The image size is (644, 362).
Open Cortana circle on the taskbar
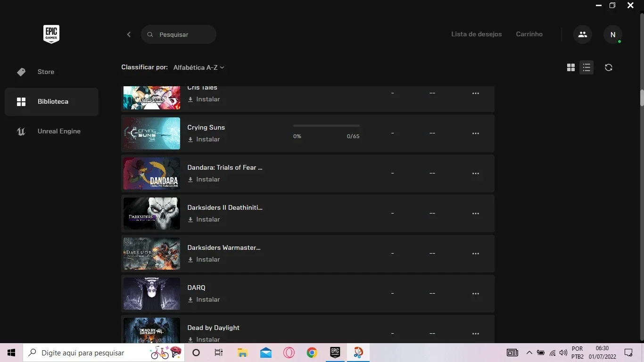[x=196, y=353]
